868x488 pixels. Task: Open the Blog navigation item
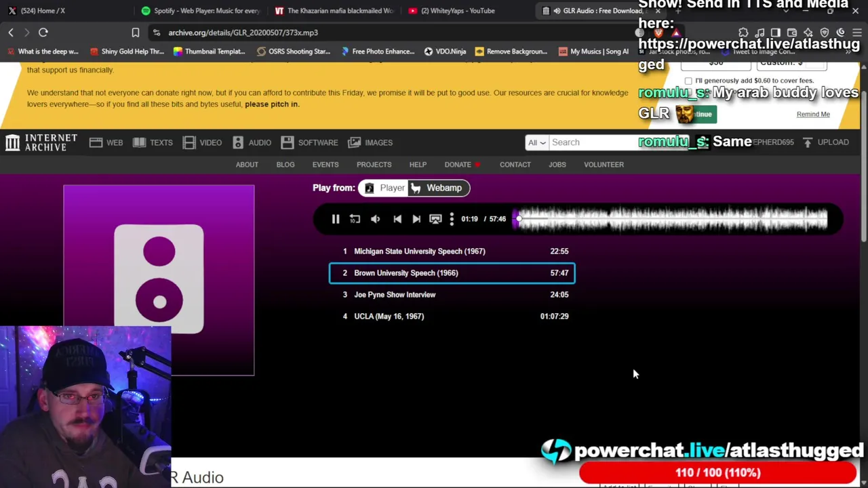(285, 165)
